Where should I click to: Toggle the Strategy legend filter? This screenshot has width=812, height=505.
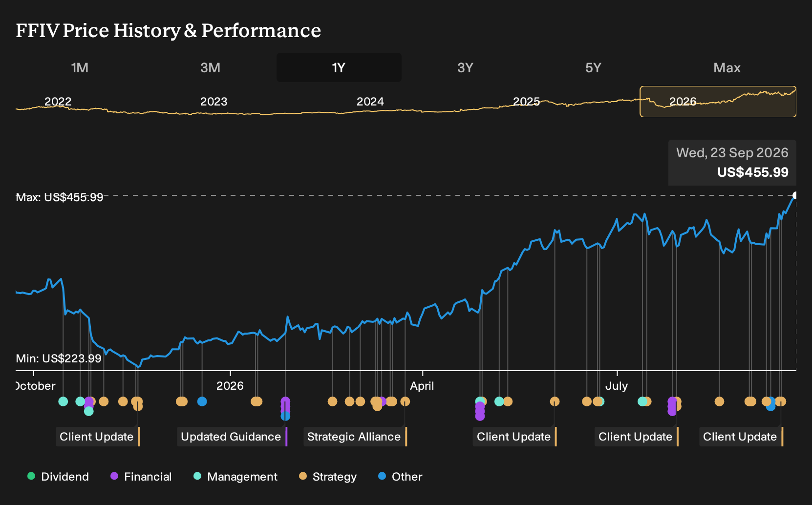coord(328,476)
